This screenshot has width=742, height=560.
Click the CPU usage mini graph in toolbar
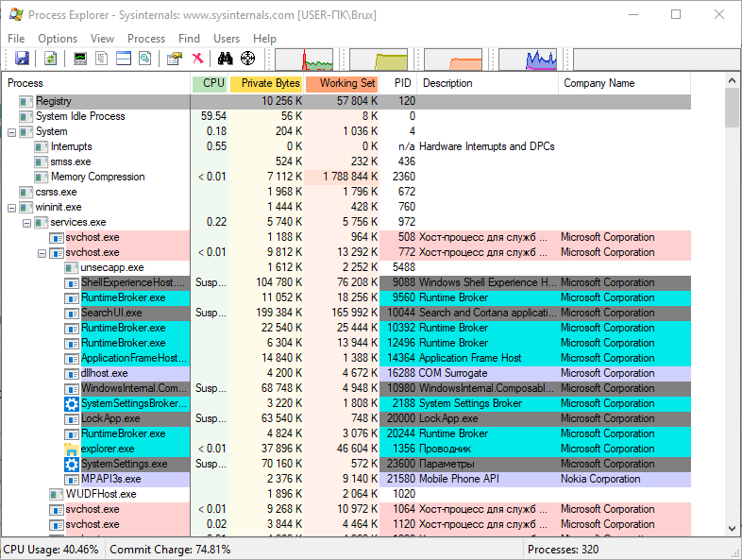tap(304, 59)
